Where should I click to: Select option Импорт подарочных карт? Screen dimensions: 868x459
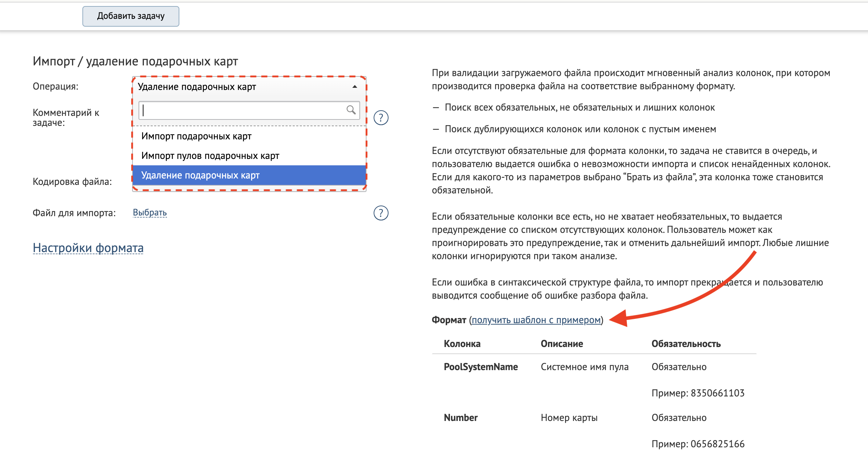click(x=196, y=136)
